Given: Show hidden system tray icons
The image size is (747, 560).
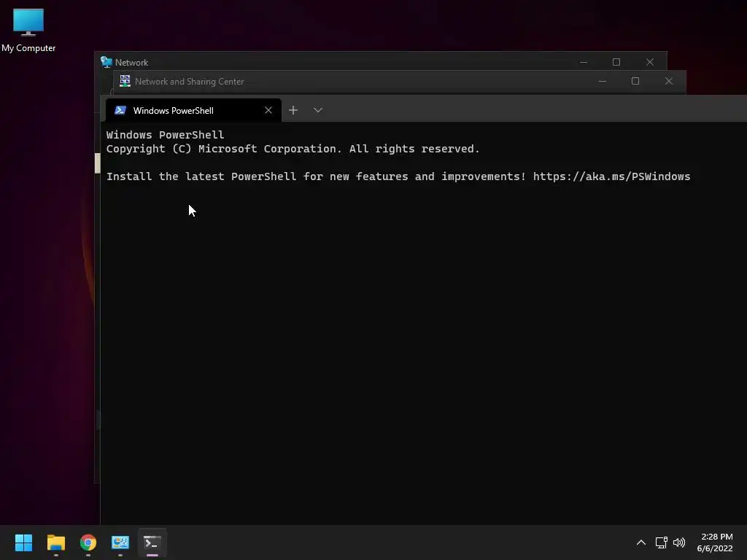Looking at the screenshot, I should tap(641, 542).
